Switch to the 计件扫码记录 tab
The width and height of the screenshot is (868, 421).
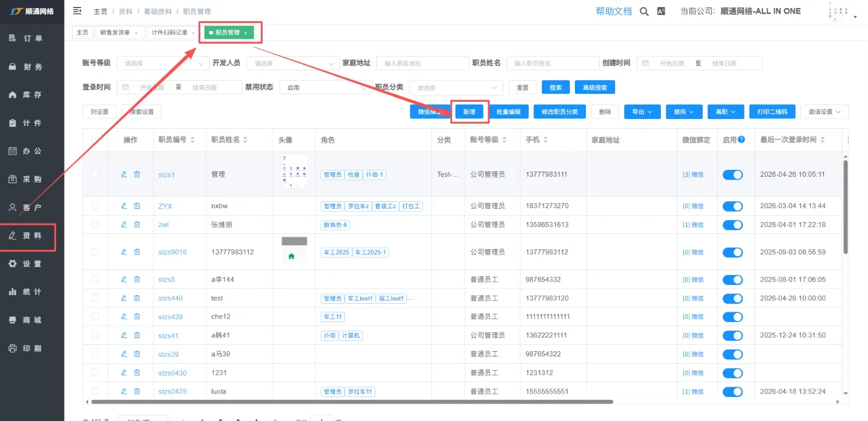click(169, 33)
